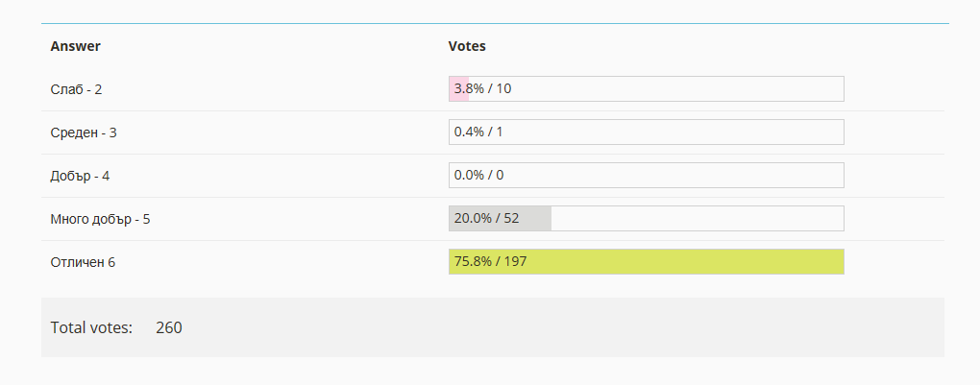The height and width of the screenshot is (385, 980).
Task: Click the 75.8% / 197 text
Action: [x=490, y=261]
